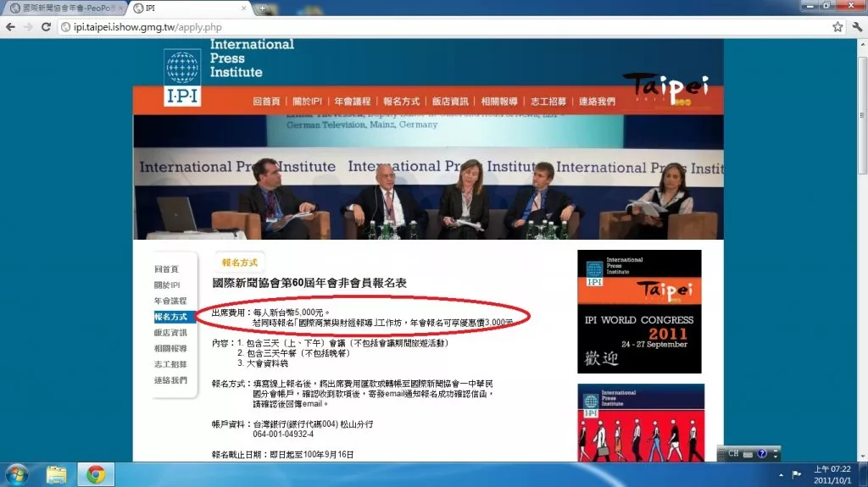Click the conference panel header photo
Viewport: 868px width, 487px height.
[428, 177]
